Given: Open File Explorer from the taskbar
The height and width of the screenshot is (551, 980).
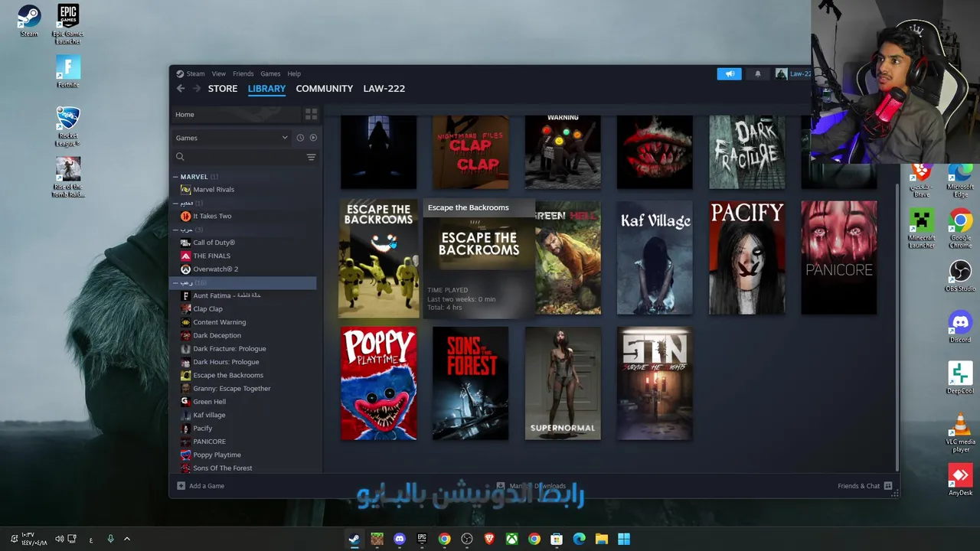Looking at the screenshot, I should click(602, 540).
